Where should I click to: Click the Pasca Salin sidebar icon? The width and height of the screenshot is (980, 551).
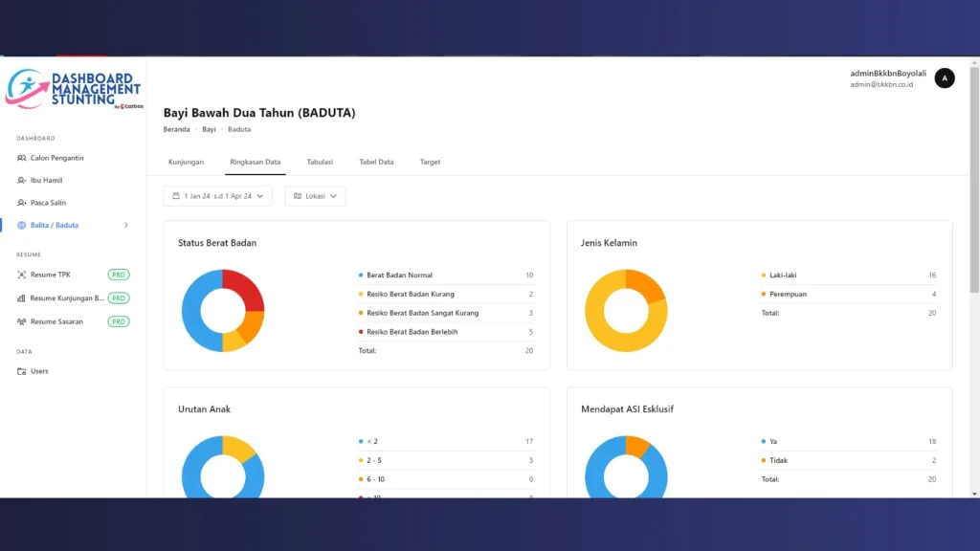(x=22, y=203)
